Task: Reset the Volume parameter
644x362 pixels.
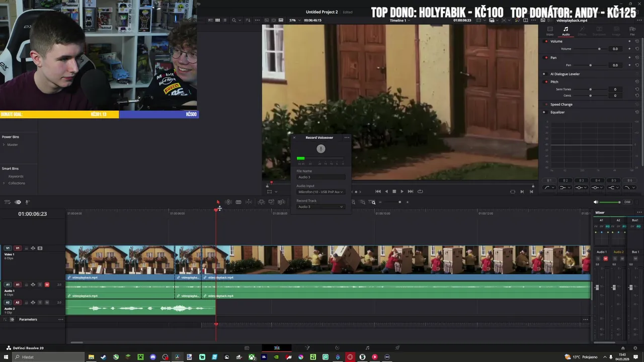Action: 637,49
